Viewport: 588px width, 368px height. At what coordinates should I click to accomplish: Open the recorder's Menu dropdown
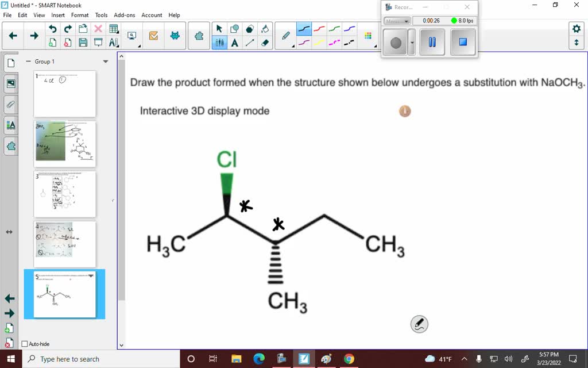tap(396, 20)
